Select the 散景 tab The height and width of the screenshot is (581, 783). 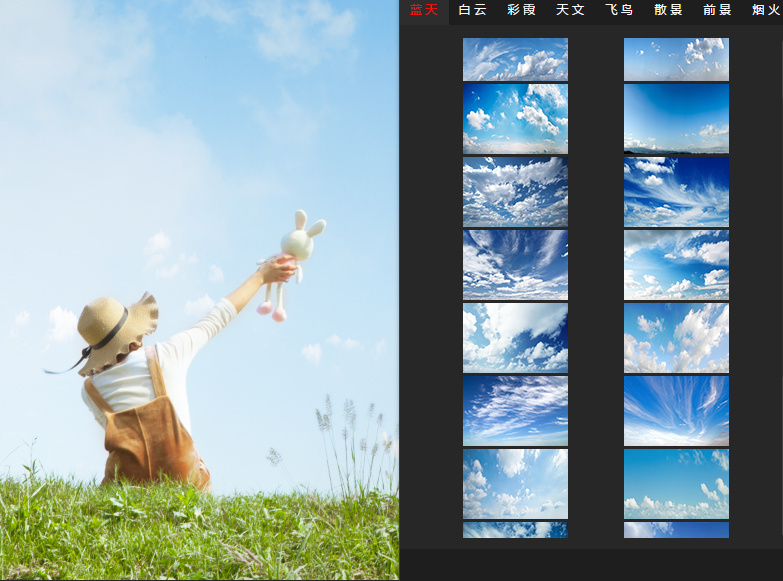click(x=668, y=10)
